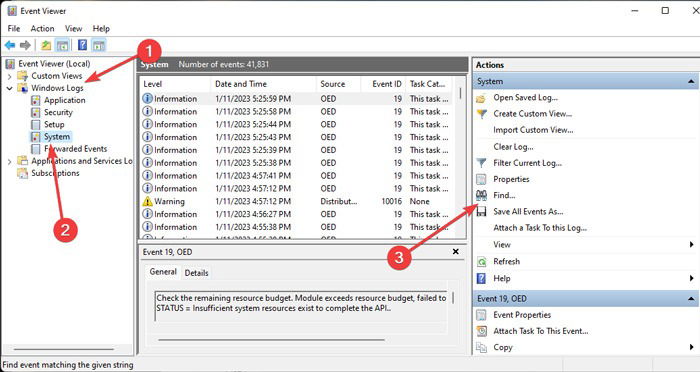
Task: Click Import Custom View action
Action: point(533,130)
